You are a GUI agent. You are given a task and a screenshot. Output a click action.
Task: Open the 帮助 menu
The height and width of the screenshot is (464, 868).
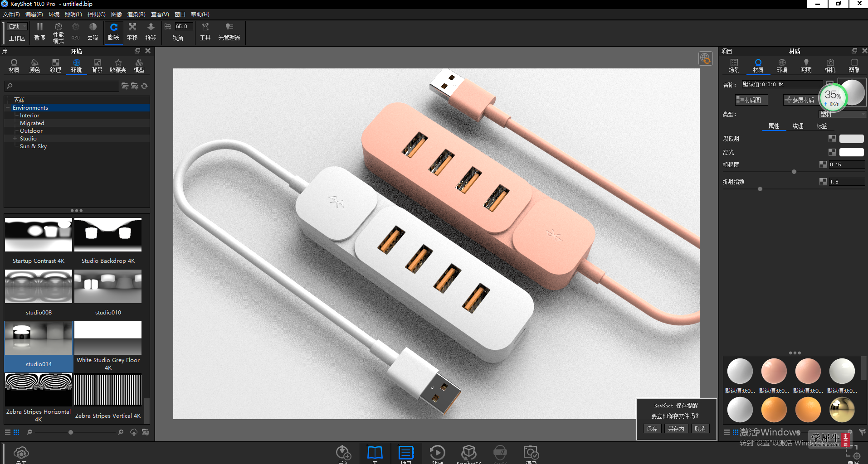point(200,14)
